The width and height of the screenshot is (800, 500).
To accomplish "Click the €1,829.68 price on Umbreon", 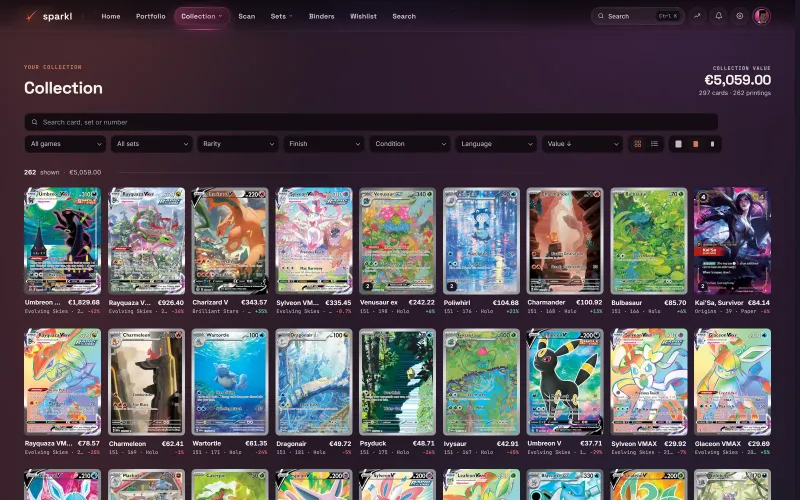I will pyautogui.click(x=82, y=303).
